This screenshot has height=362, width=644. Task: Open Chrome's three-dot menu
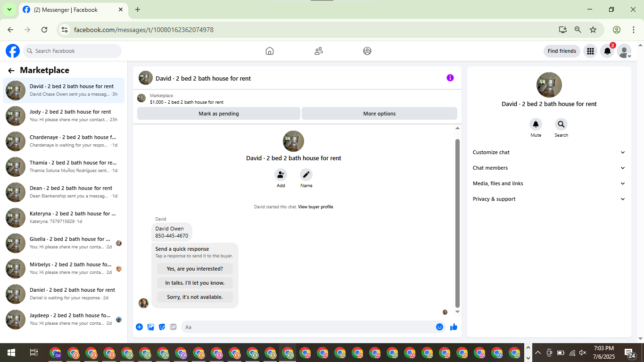point(633,30)
